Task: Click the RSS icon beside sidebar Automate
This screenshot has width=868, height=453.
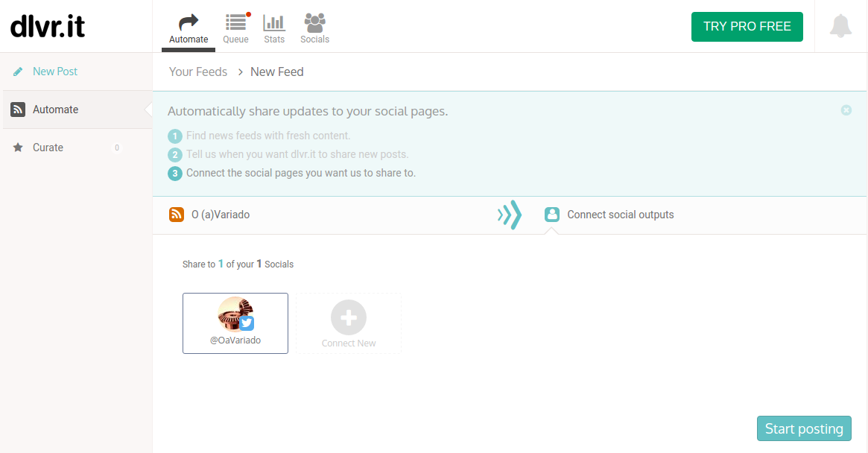Action: click(x=18, y=110)
